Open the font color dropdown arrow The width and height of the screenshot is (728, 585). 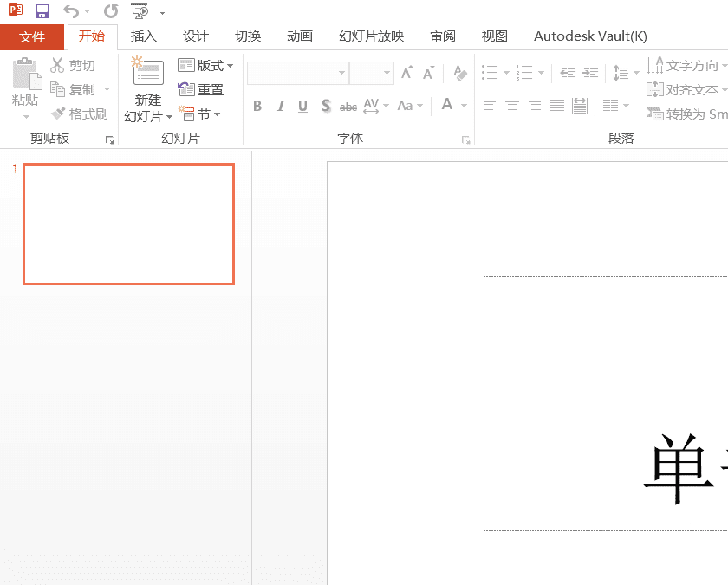tap(464, 106)
